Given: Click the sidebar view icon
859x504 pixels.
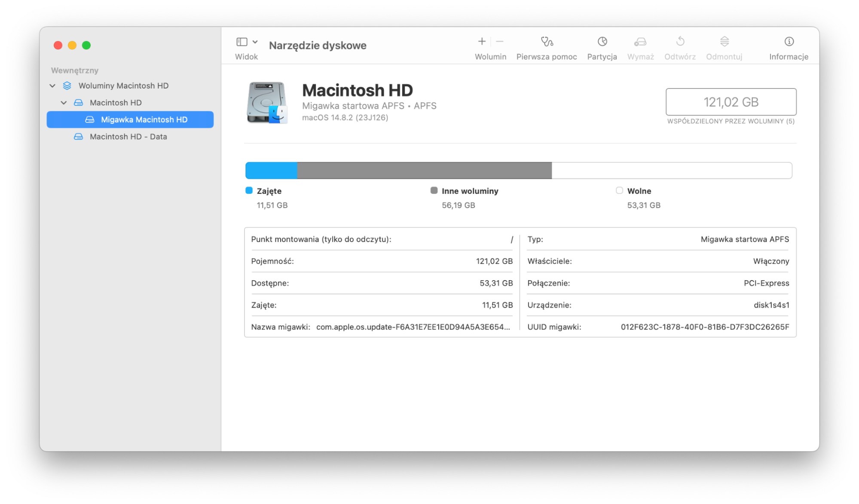Looking at the screenshot, I should pyautogui.click(x=241, y=42).
